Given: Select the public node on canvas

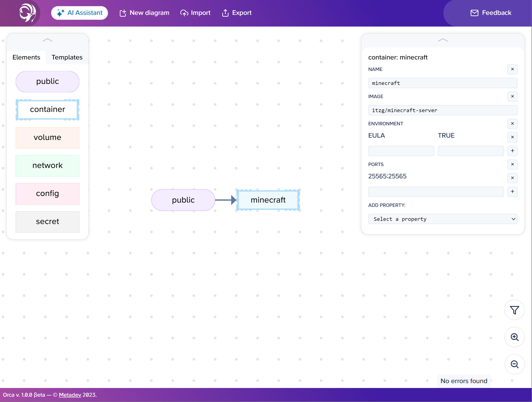Looking at the screenshot, I should coord(183,200).
